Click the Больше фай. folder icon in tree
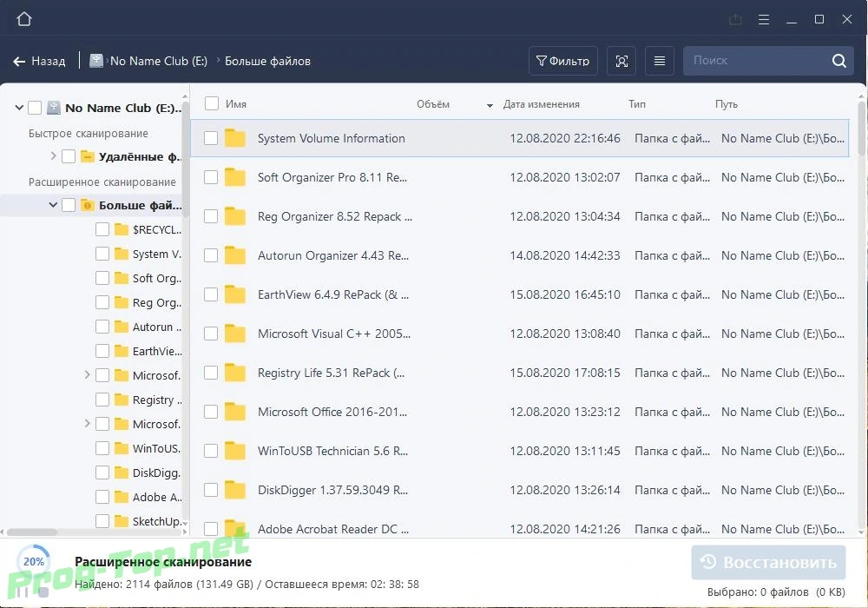868x608 pixels. coord(88,205)
